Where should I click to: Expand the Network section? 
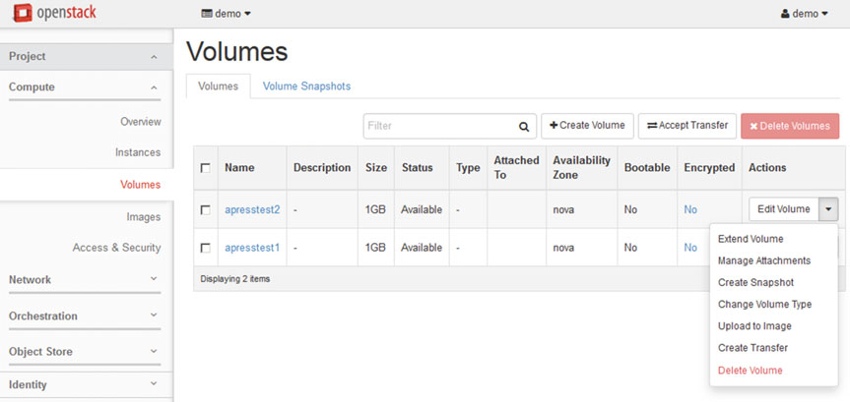pos(85,280)
